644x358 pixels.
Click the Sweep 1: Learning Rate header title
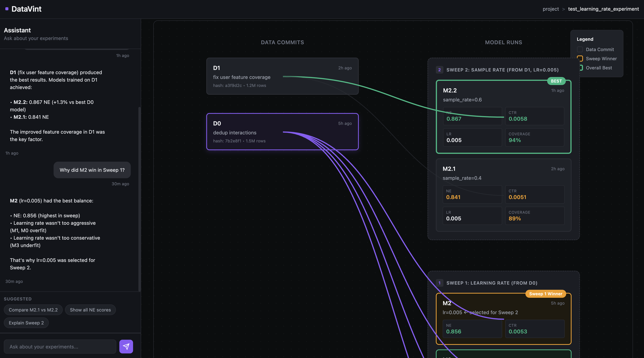pyautogui.click(x=492, y=283)
